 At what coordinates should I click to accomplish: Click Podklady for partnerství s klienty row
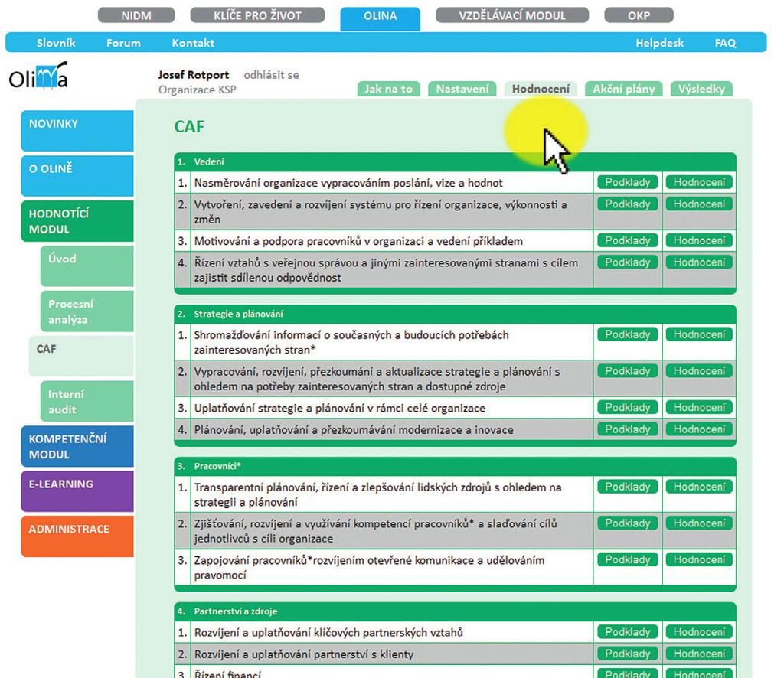[x=628, y=654]
